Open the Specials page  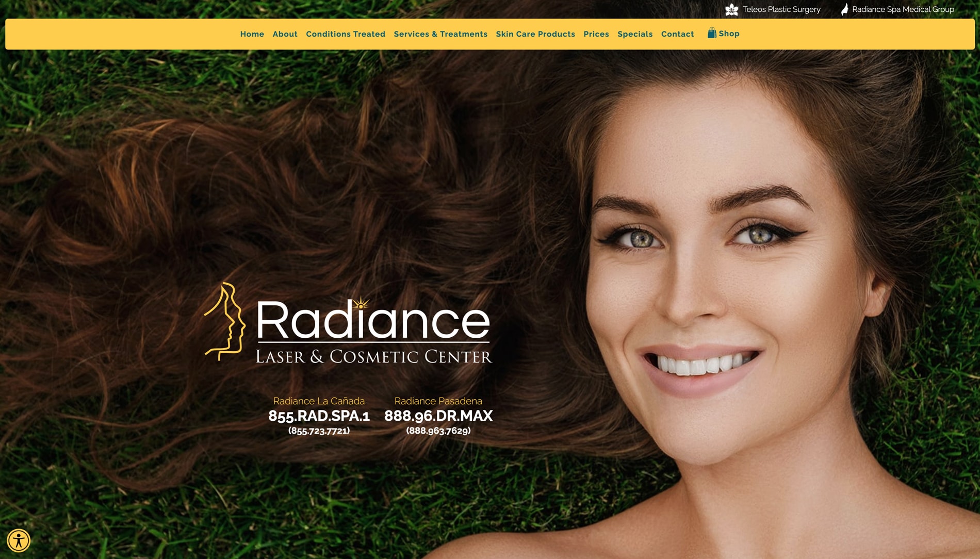[x=634, y=34]
